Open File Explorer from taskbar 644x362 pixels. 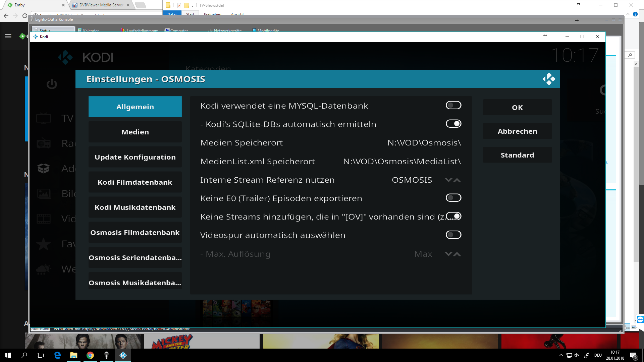pos(73,355)
